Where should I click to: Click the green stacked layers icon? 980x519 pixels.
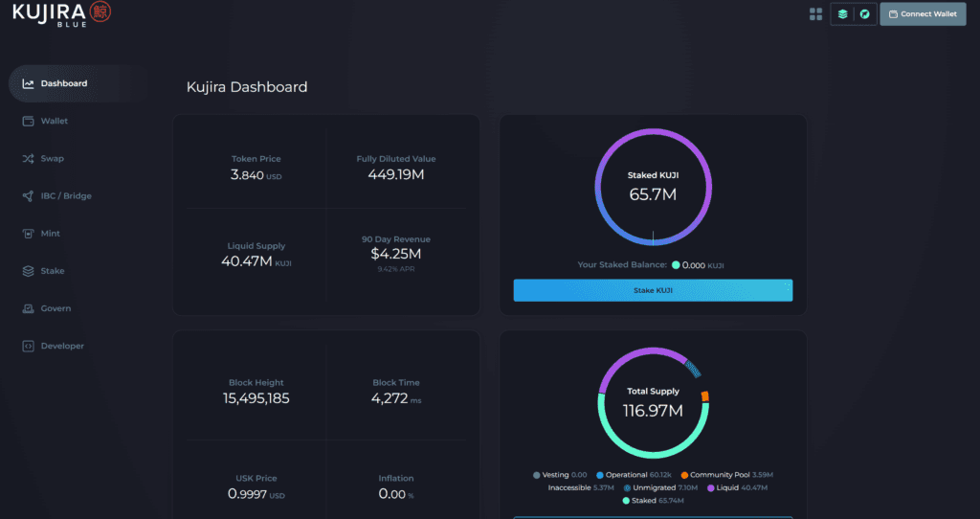(x=842, y=13)
